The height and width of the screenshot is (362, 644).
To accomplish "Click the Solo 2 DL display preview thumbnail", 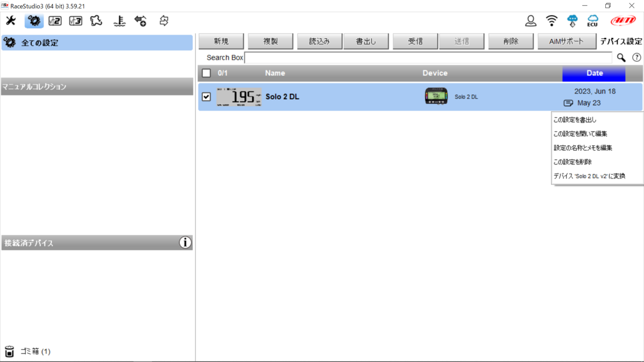I will coord(239,97).
